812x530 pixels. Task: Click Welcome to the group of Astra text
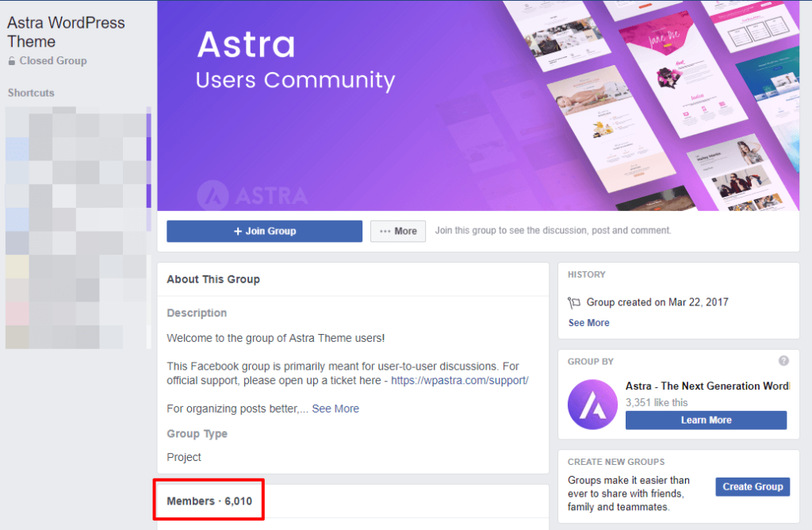point(275,338)
